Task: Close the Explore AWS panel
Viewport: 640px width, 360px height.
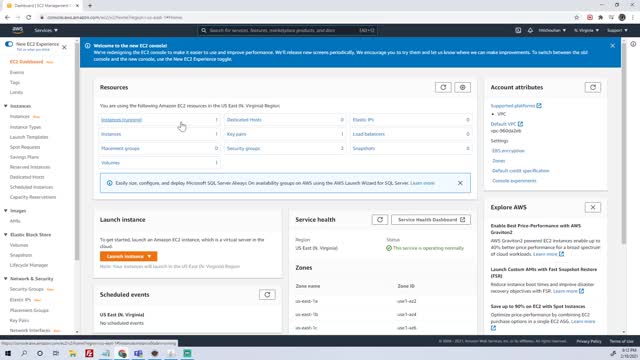Action: 593,207
